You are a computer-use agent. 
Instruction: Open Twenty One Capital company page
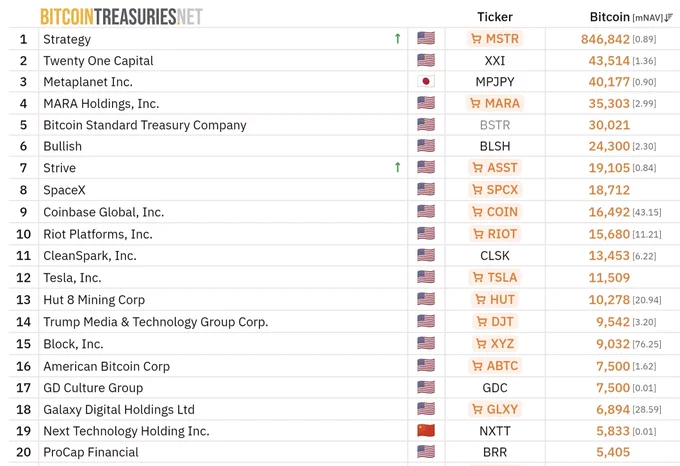coord(98,61)
